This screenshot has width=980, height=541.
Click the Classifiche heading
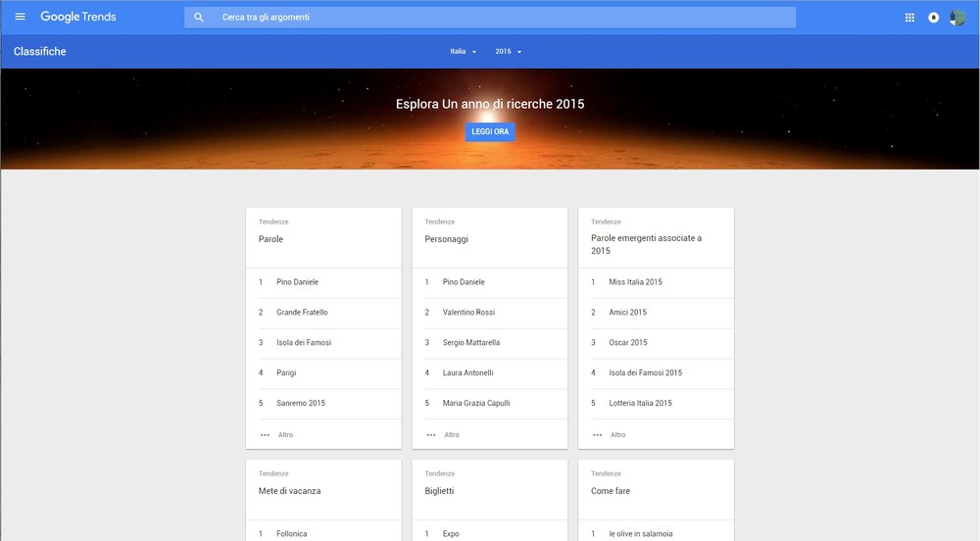pos(40,51)
